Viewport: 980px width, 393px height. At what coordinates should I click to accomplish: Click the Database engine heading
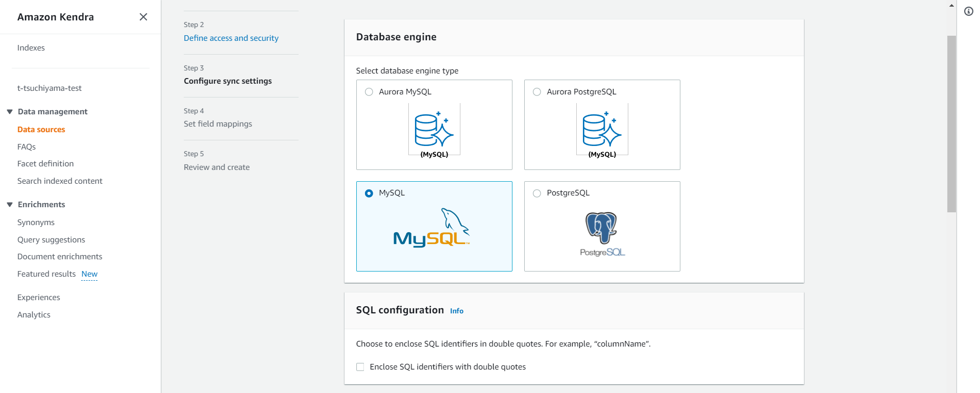pos(396,37)
